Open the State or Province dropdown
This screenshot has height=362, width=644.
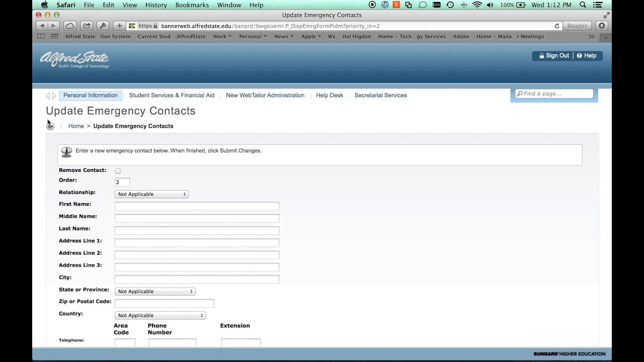coord(155,292)
